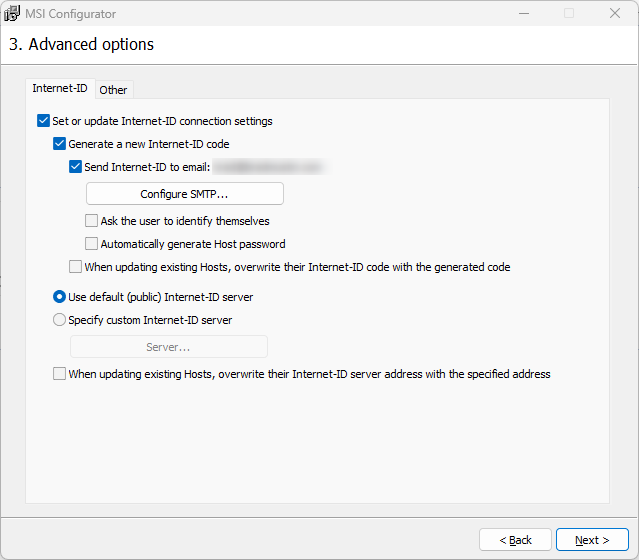The width and height of the screenshot is (639, 560).
Task: Enable overwrite Internet-ID server address checkbox
Action: point(60,374)
